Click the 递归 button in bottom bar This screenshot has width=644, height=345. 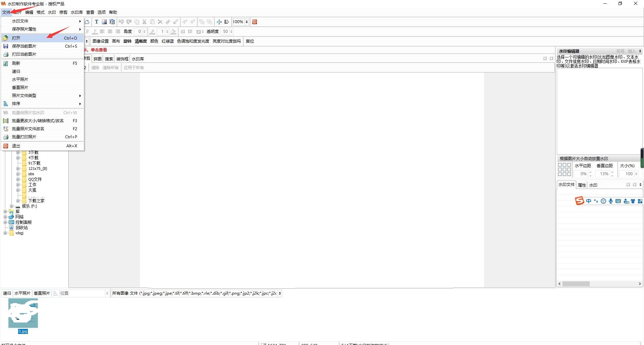click(7, 293)
